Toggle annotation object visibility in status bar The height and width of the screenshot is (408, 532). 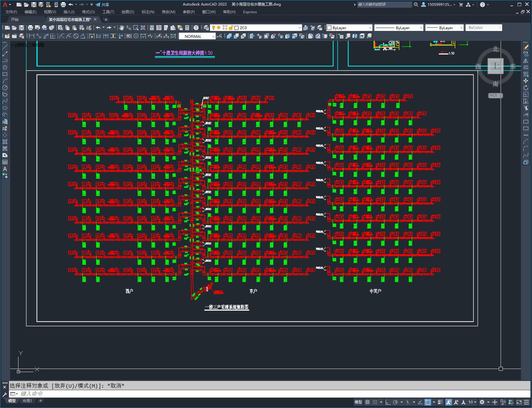449,402
